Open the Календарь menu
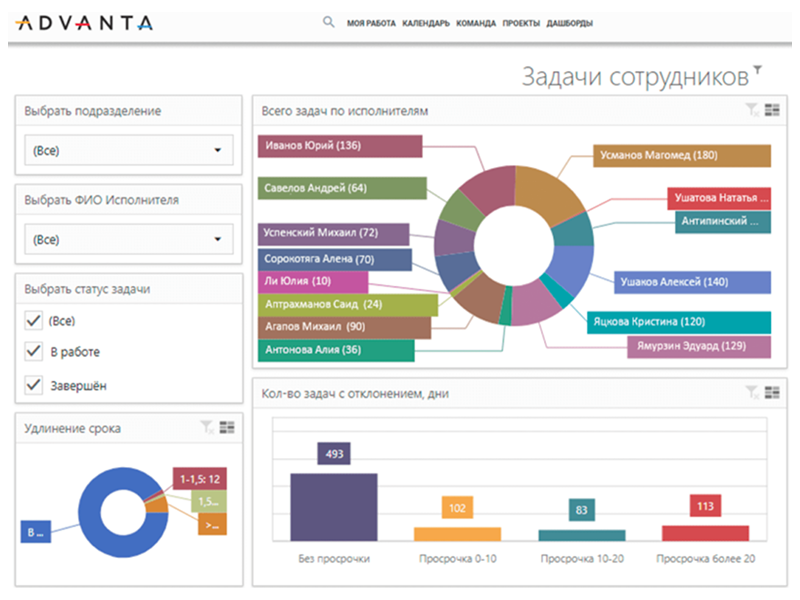 pyautogui.click(x=425, y=23)
